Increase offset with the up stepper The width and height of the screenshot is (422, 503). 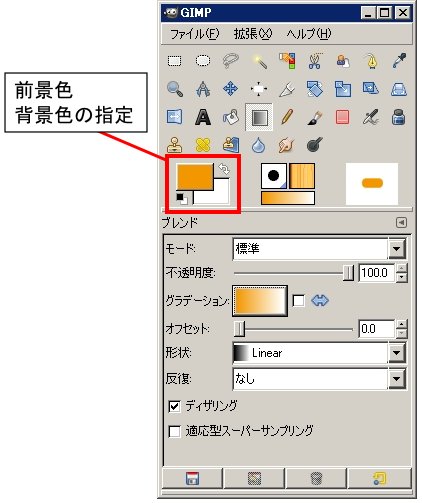(402, 324)
